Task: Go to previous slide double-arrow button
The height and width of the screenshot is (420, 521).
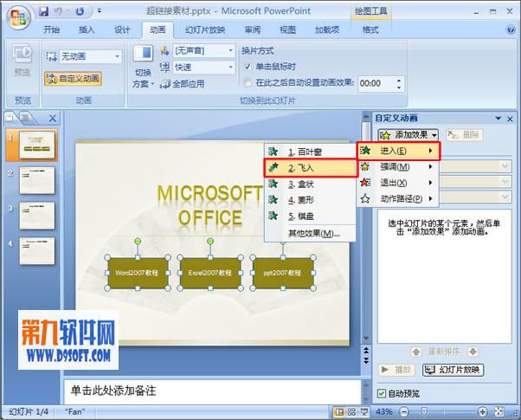Action: coord(366,350)
